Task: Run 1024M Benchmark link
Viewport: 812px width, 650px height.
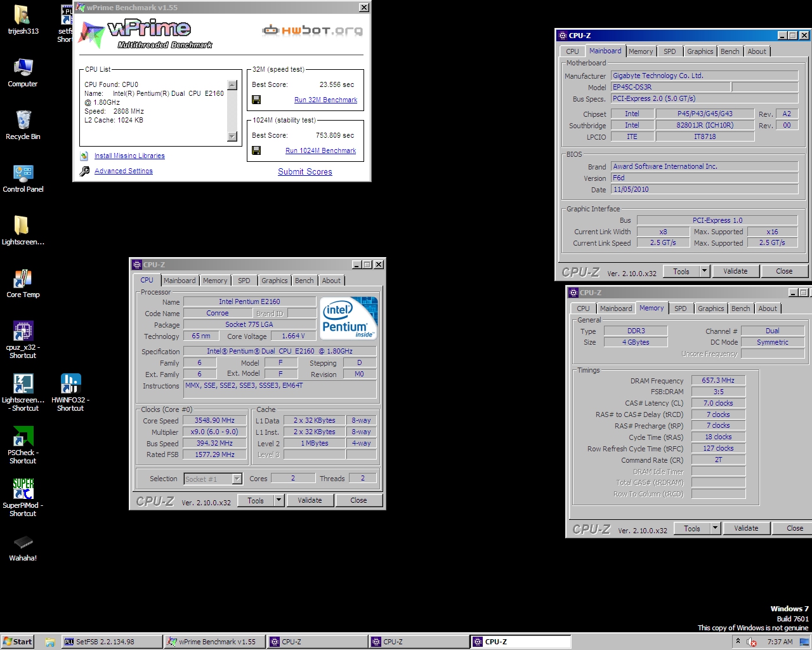Action: [320, 150]
